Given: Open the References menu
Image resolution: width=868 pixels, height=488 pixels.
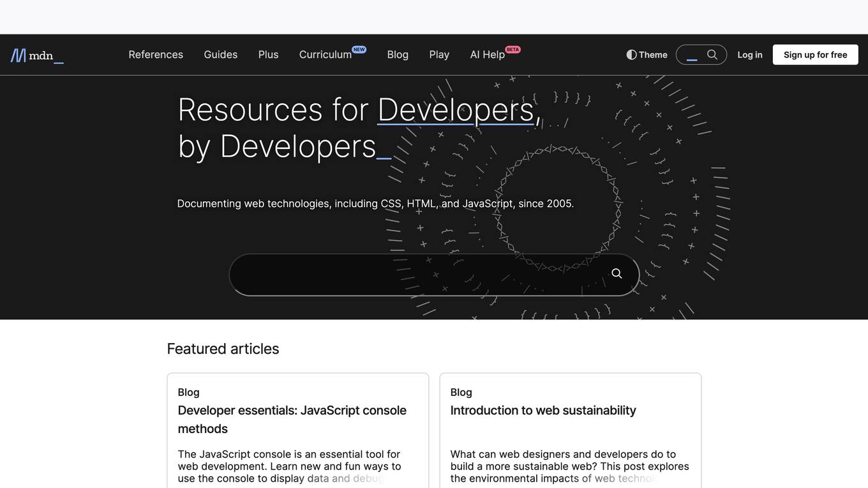Looking at the screenshot, I should (156, 55).
